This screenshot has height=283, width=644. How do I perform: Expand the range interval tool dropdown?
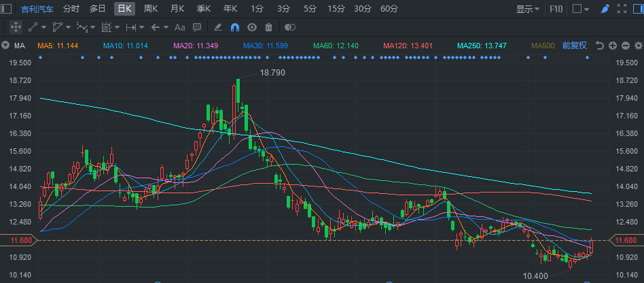(x=142, y=28)
